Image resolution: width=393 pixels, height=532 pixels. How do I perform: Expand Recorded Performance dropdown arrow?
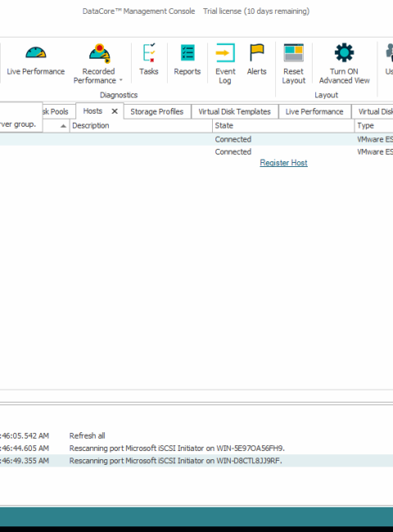coord(121,80)
